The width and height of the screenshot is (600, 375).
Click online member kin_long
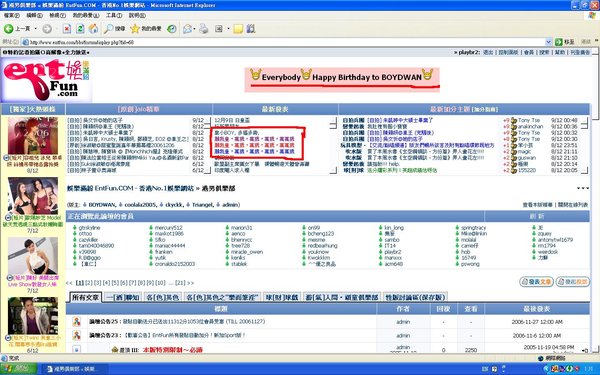[394, 228]
